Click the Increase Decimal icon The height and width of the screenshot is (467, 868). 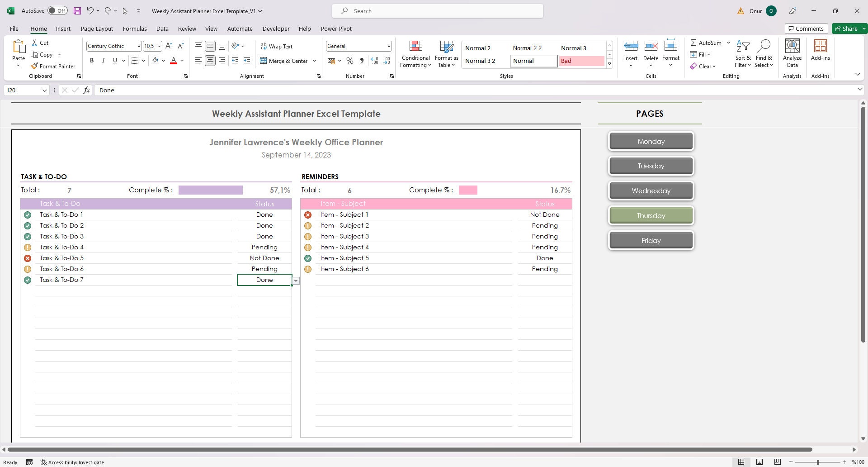click(x=374, y=60)
